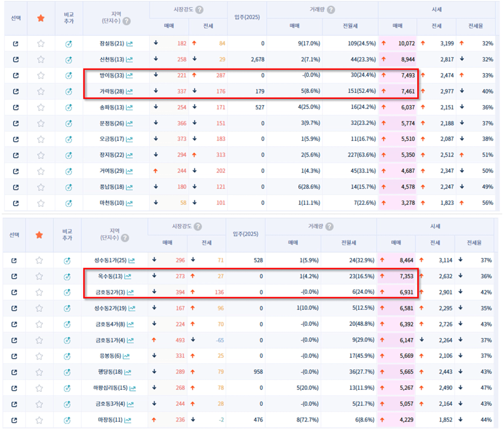
Task: Toggle favorite star for 마장동 row
Action: pyautogui.click(x=39, y=420)
